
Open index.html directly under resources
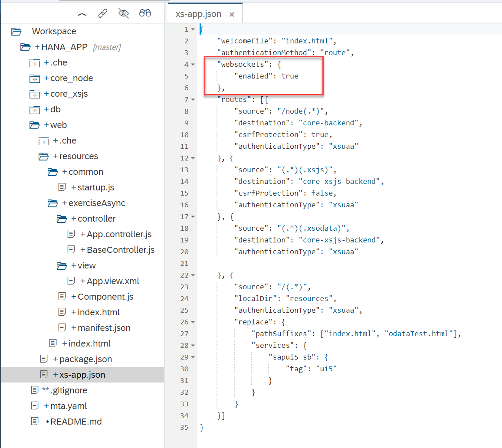pos(90,343)
